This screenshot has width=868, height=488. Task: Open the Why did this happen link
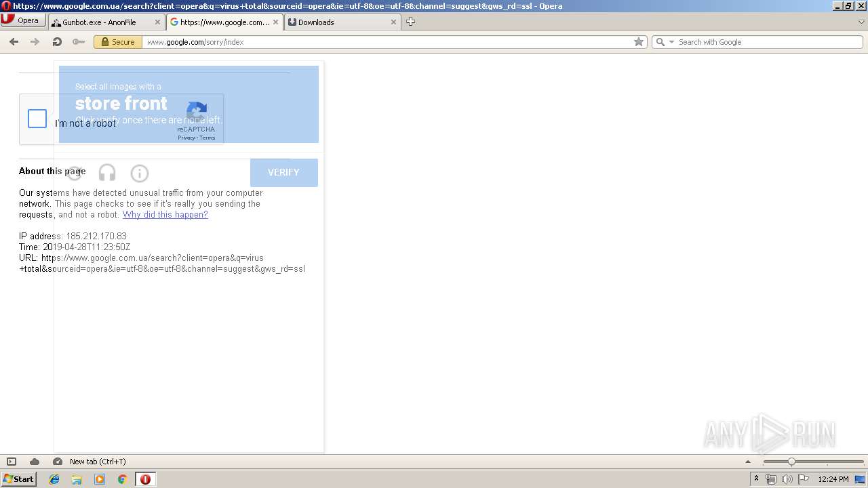(x=165, y=214)
